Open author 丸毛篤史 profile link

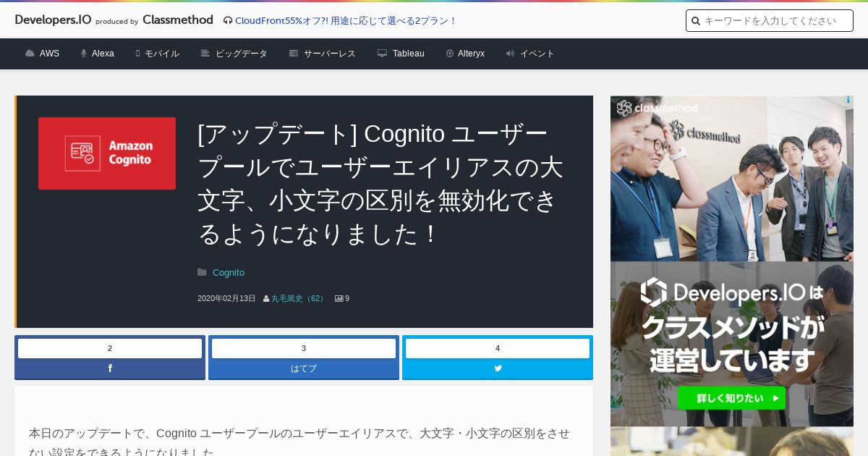click(298, 298)
